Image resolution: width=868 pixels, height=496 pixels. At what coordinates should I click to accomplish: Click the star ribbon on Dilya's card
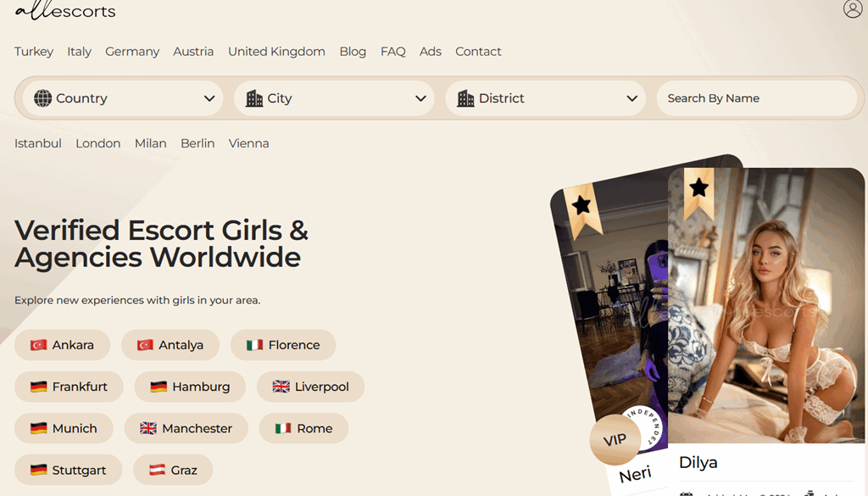pos(698,192)
